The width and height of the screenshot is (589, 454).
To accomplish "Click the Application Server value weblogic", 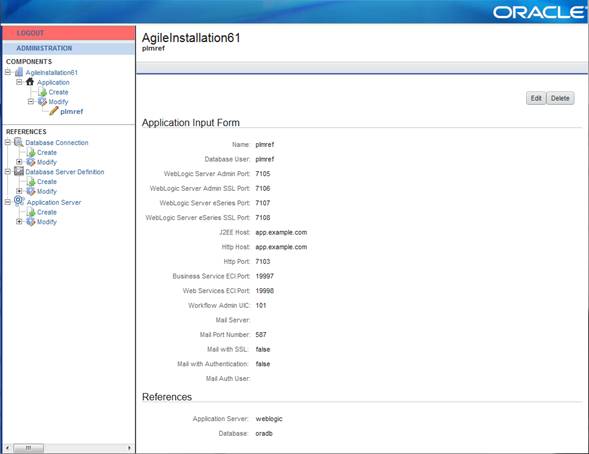I will (269, 419).
